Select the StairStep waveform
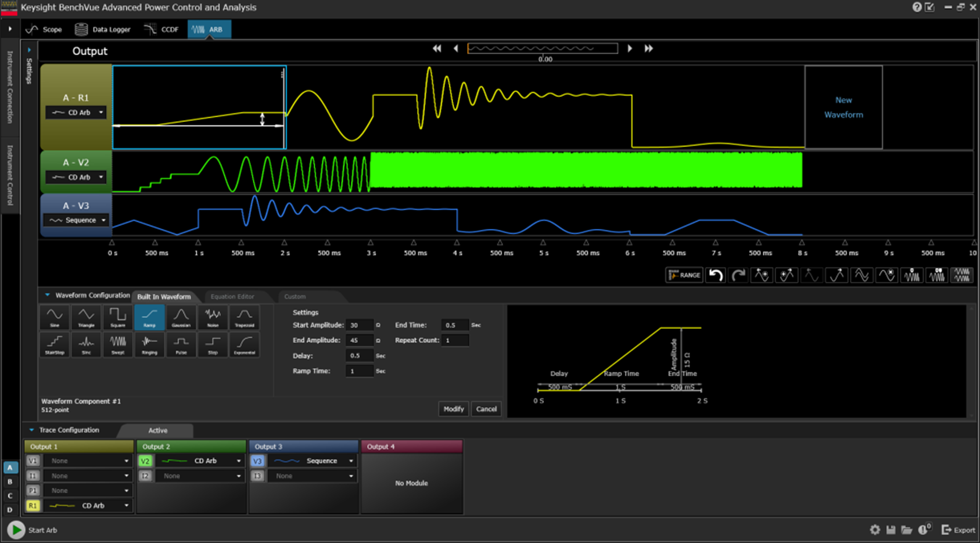The image size is (980, 543). (x=55, y=344)
